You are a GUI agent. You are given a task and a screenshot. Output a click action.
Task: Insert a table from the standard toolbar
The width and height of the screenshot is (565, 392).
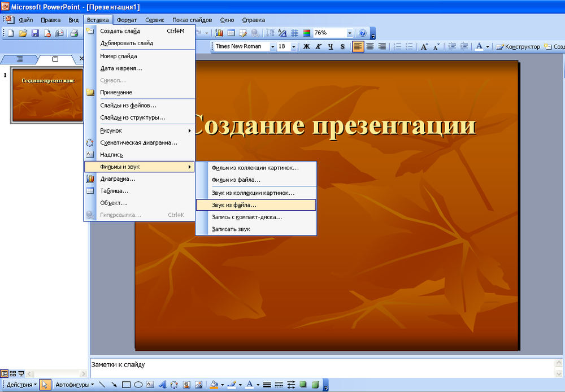click(x=231, y=33)
